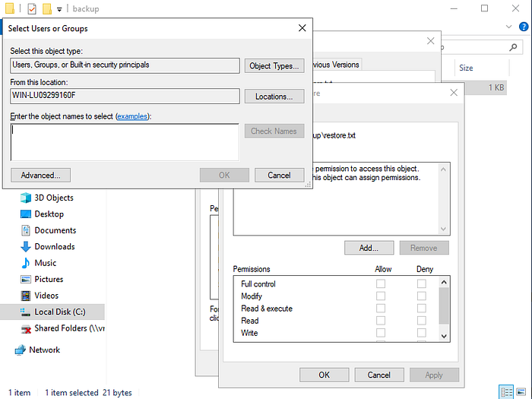Click Apply in the Permissions dialog
Screen dimensions: 532x399
(434, 375)
